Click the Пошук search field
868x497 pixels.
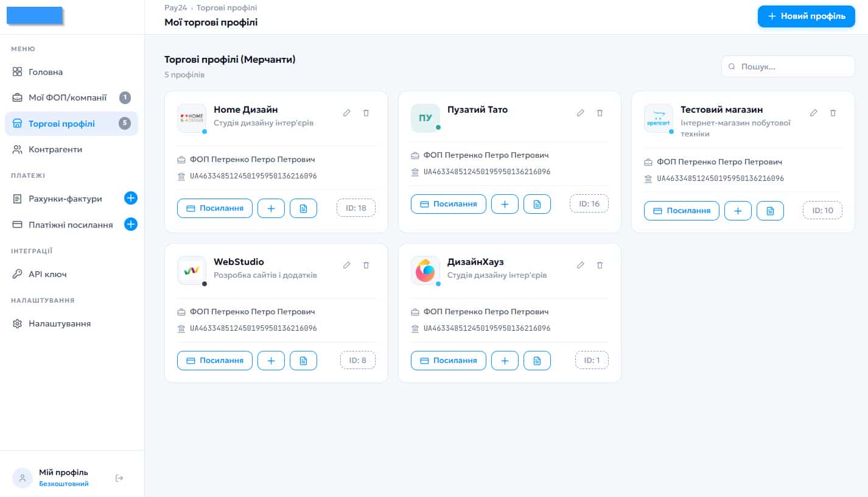click(x=788, y=66)
